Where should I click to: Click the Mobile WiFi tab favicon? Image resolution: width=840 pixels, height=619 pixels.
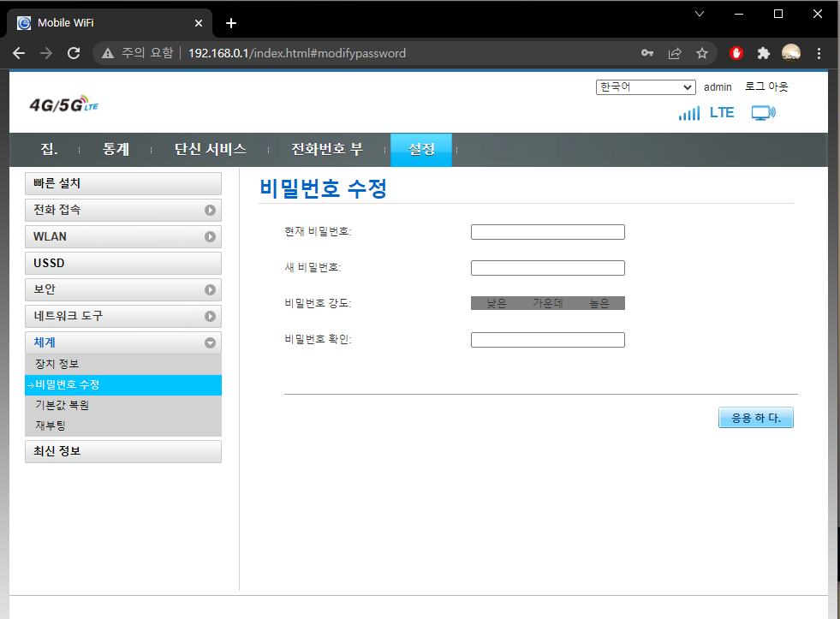(x=24, y=23)
